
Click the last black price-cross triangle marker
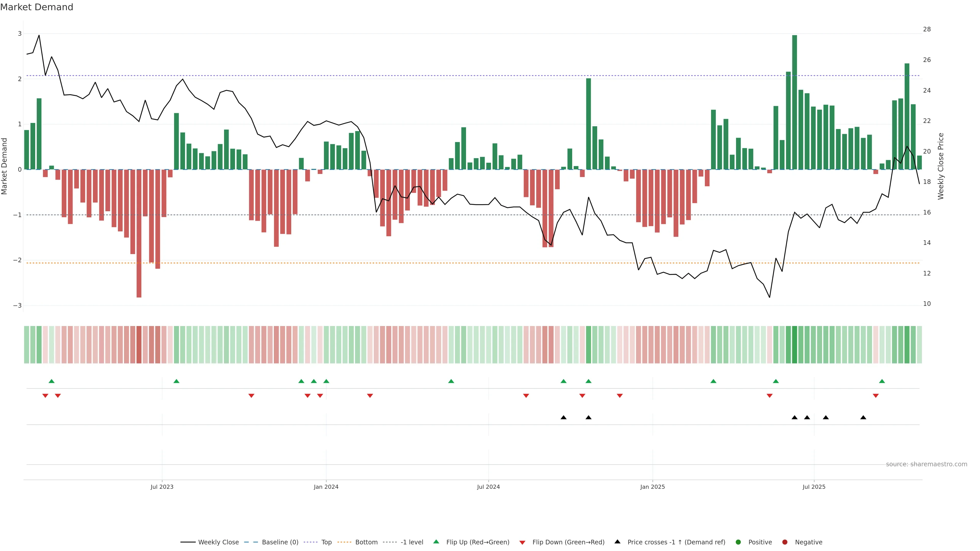863,418
